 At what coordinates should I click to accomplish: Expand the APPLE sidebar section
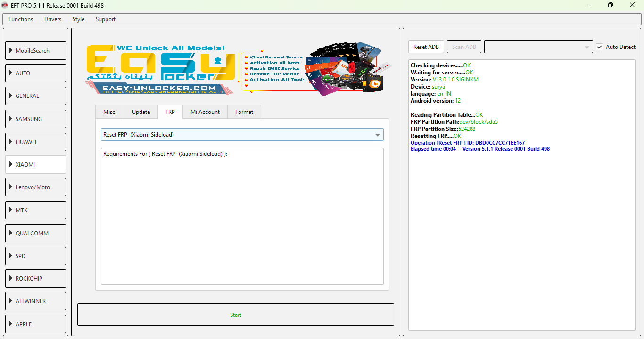[35, 324]
